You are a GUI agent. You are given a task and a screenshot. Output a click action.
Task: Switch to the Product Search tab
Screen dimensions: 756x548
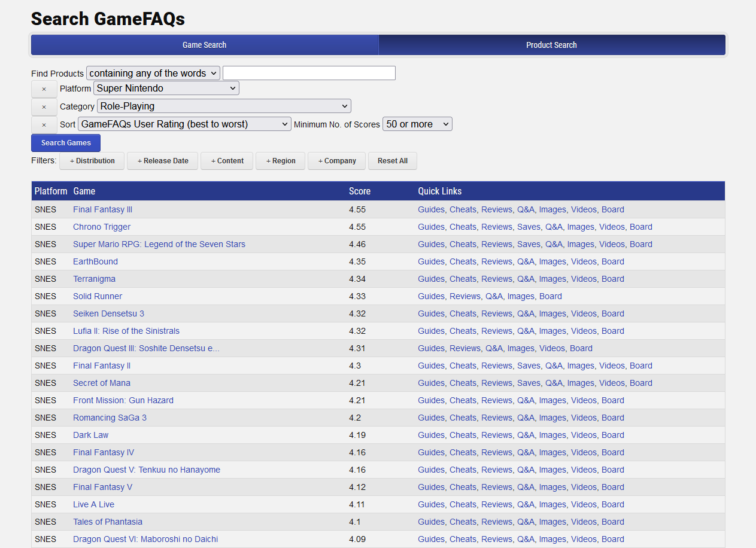tap(551, 45)
